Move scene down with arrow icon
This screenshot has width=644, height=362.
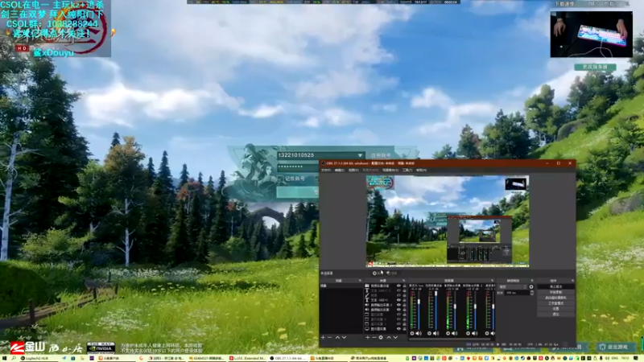coord(345,337)
